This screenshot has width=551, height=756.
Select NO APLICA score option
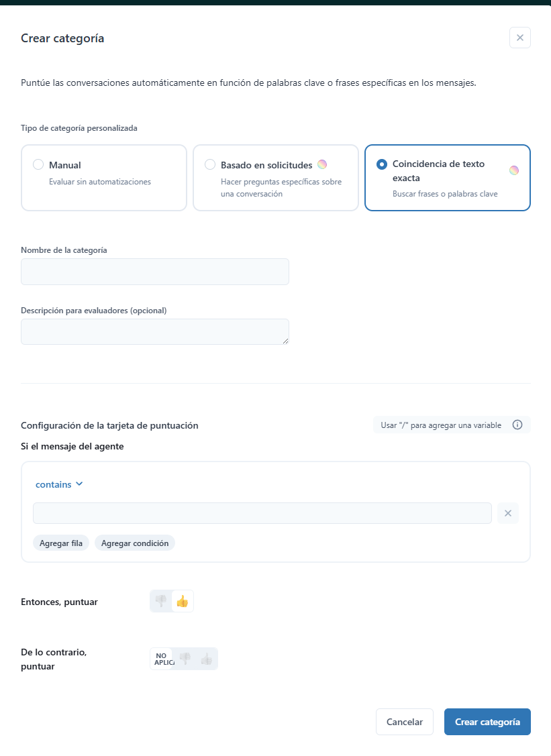tap(162, 659)
